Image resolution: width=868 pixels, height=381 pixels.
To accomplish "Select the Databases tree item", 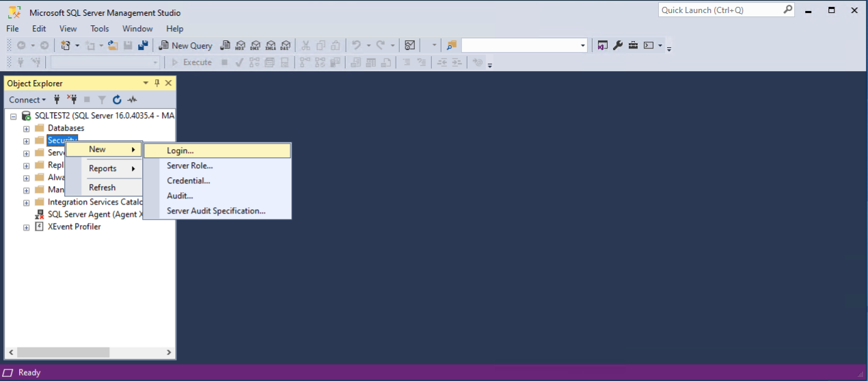I will (x=66, y=128).
